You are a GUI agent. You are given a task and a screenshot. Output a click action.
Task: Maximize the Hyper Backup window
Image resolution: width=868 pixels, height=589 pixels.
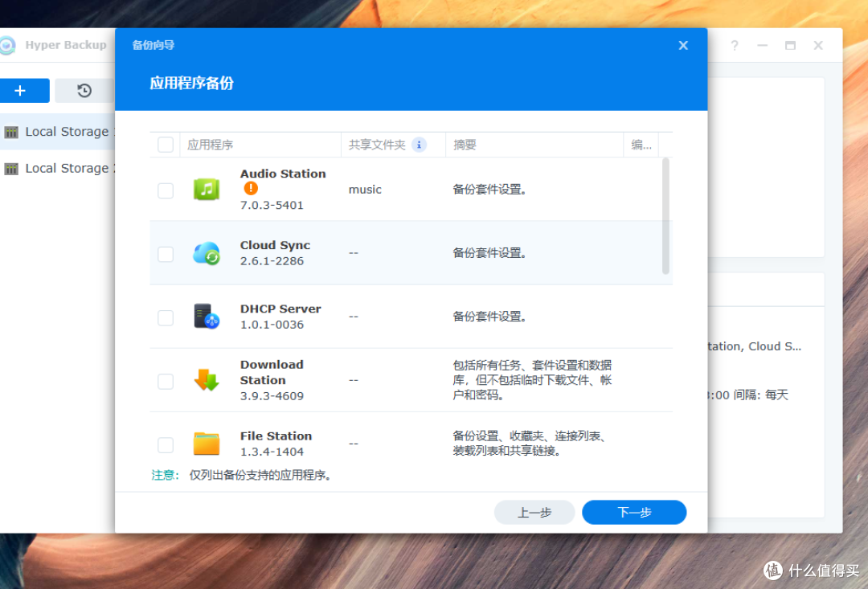tap(791, 45)
